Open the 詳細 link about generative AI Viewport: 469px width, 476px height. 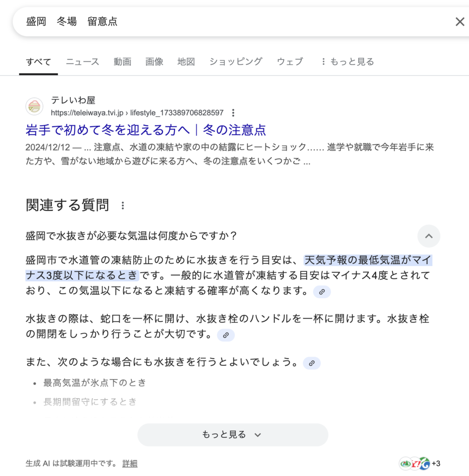130,463
